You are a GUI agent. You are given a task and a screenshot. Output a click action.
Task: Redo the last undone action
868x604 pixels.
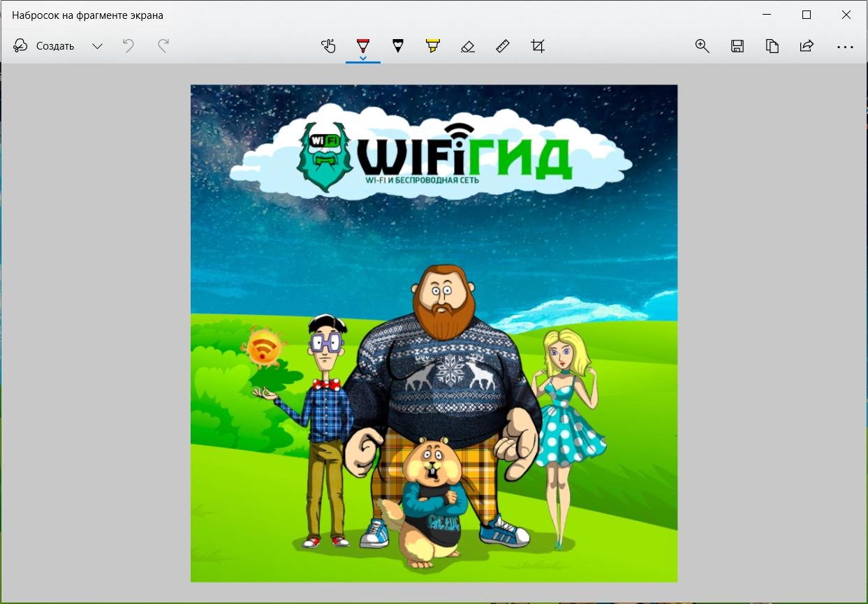(x=163, y=46)
